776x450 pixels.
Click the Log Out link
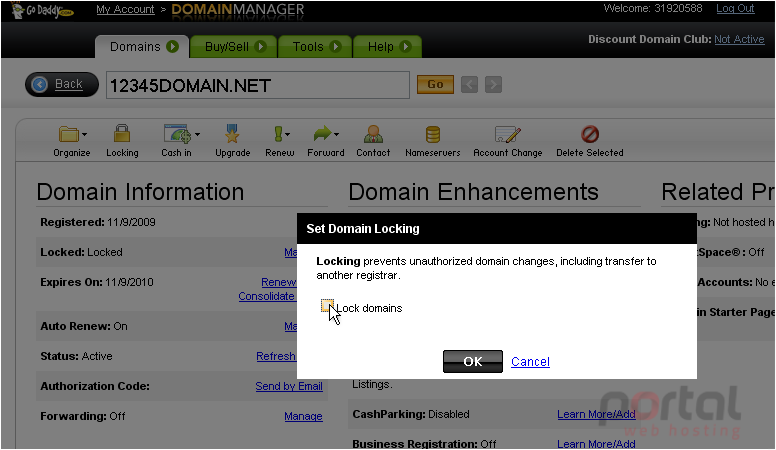[x=735, y=8]
